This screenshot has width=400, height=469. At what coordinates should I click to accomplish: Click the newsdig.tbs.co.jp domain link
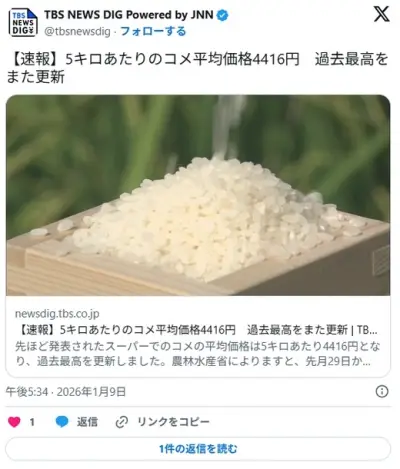click(x=57, y=314)
